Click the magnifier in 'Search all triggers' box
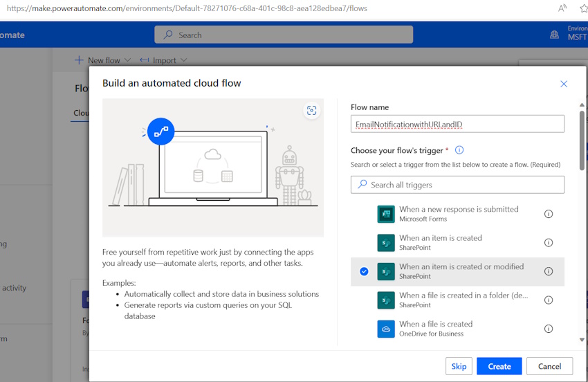Screen dimensions: 588x382 click(x=362, y=184)
